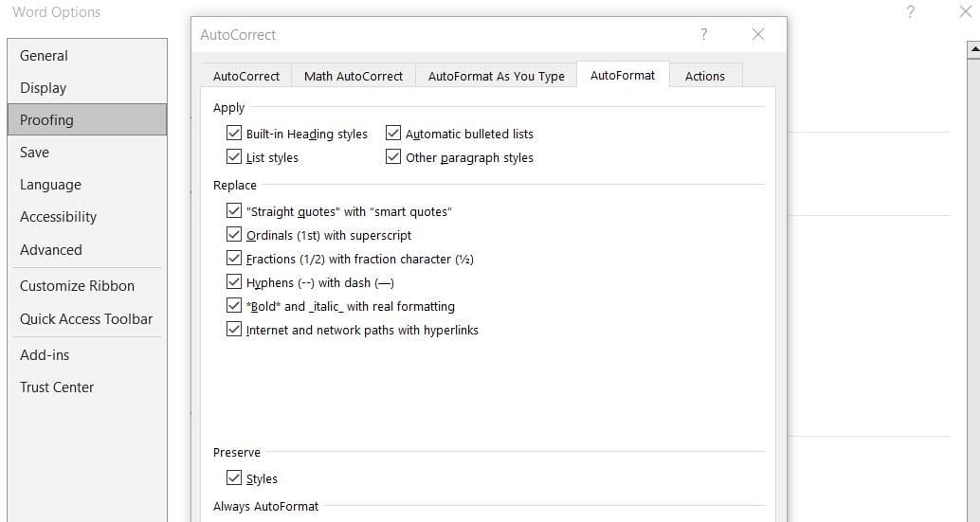
Task: Uncheck Ordinals with superscript
Action: (x=234, y=235)
